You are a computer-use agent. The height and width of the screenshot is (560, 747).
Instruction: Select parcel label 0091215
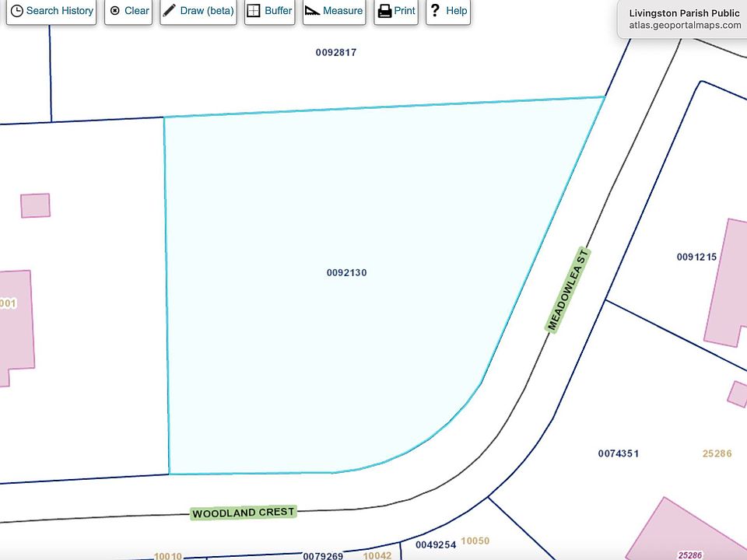(x=696, y=257)
